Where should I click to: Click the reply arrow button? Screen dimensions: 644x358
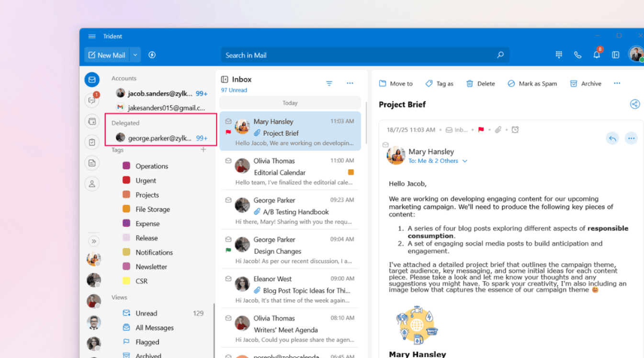pos(612,139)
